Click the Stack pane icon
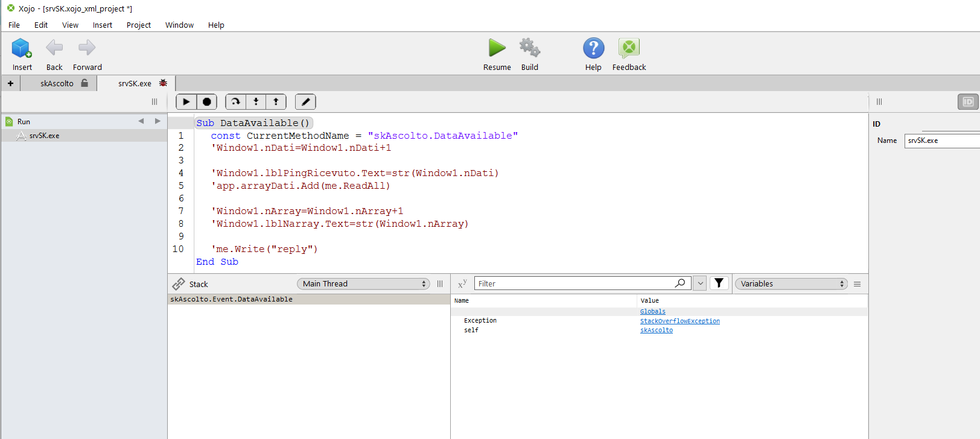This screenshot has width=980, height=439. point(179,284)
